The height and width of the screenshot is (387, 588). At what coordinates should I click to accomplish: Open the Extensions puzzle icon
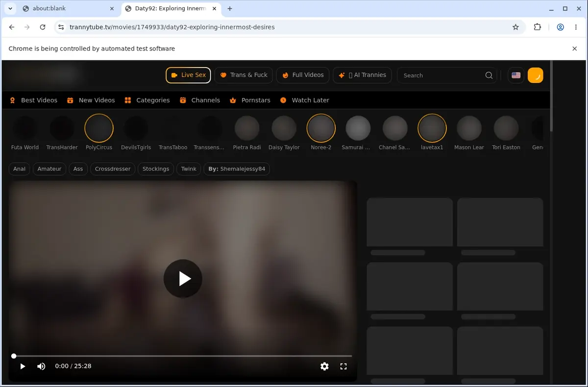538,27
